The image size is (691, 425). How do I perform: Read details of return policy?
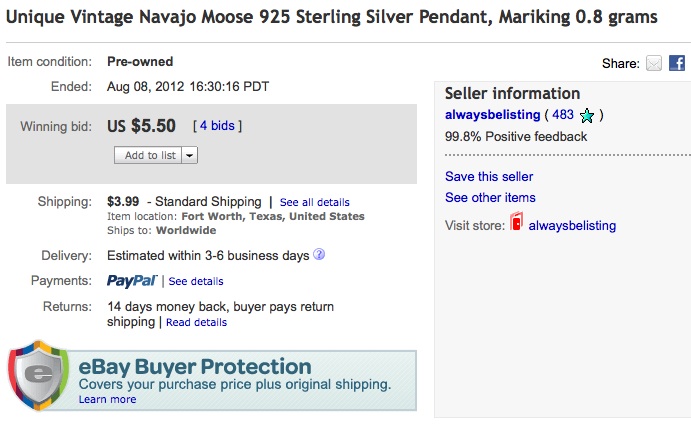197,322
